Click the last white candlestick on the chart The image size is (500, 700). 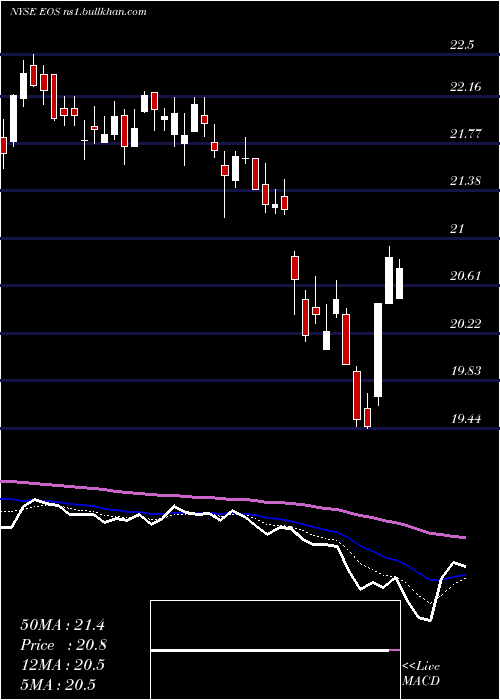(x=399, y=283)
